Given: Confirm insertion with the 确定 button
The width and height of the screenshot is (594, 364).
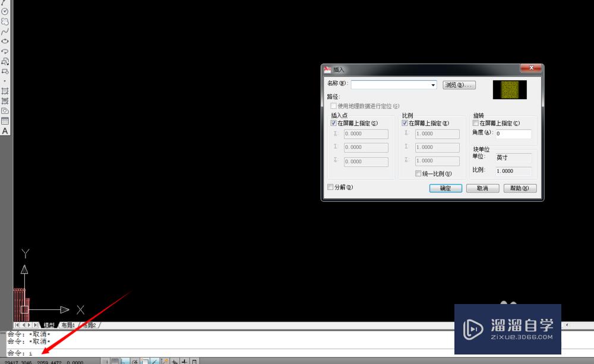Looking at the screenshot, I should 445,188.
